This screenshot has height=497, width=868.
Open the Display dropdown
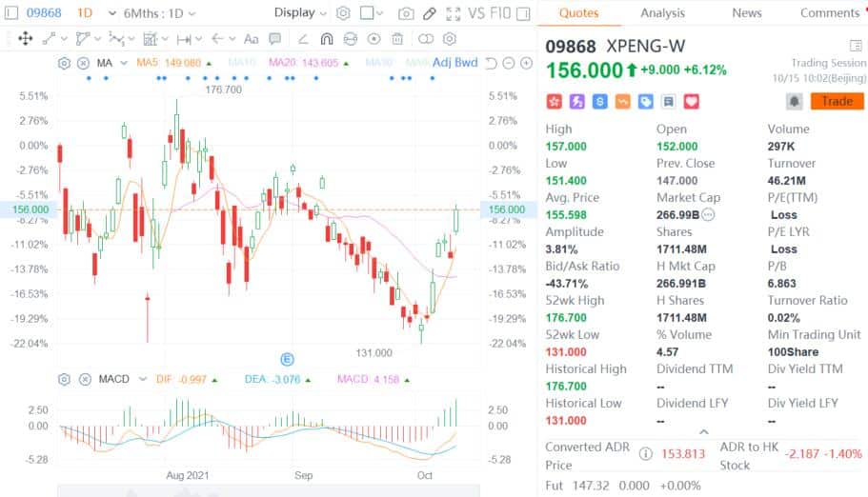tap(300, 12)
